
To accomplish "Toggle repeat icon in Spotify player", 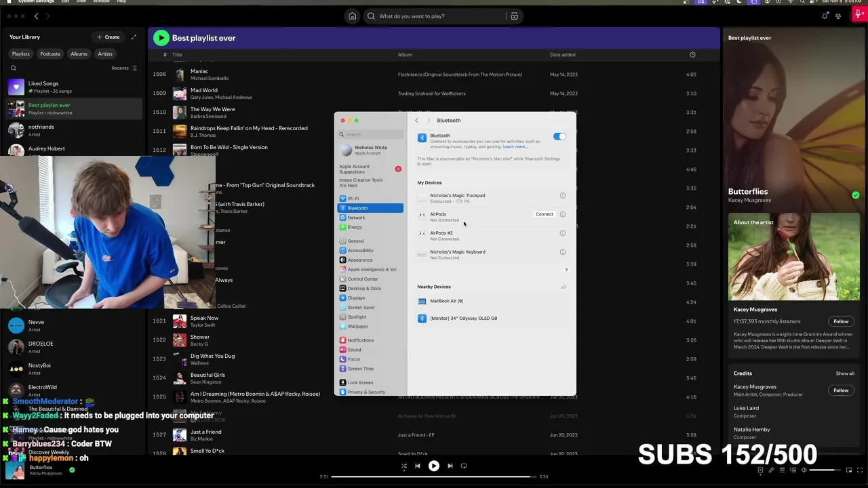I will click(464, 466).
